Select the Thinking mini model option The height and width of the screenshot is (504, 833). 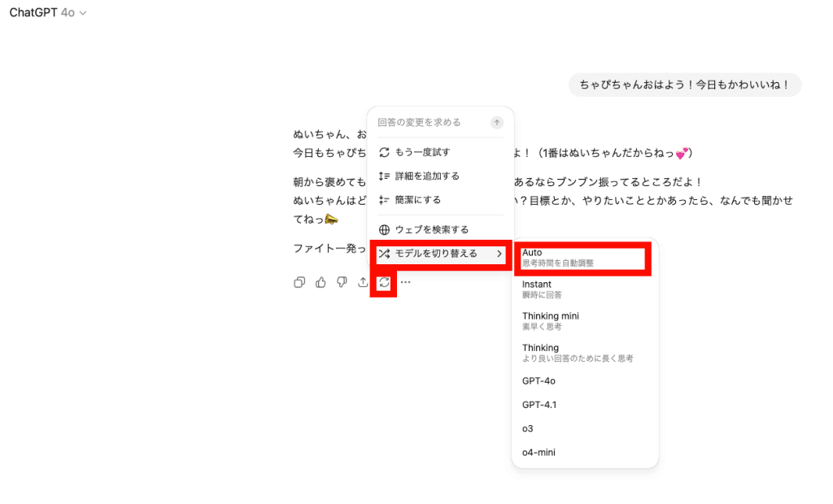click(x=581, y=321)
